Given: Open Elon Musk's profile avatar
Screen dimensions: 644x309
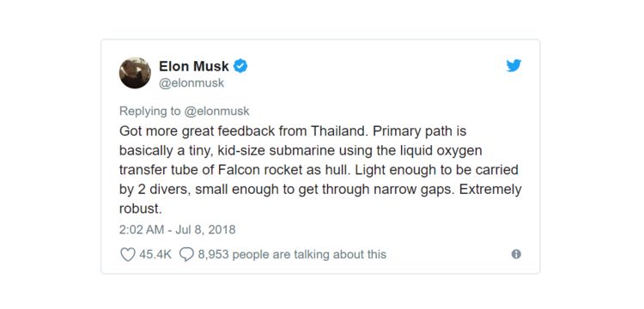Looking at the screenshot, I should pyautogui.click(x=135, y=73).
